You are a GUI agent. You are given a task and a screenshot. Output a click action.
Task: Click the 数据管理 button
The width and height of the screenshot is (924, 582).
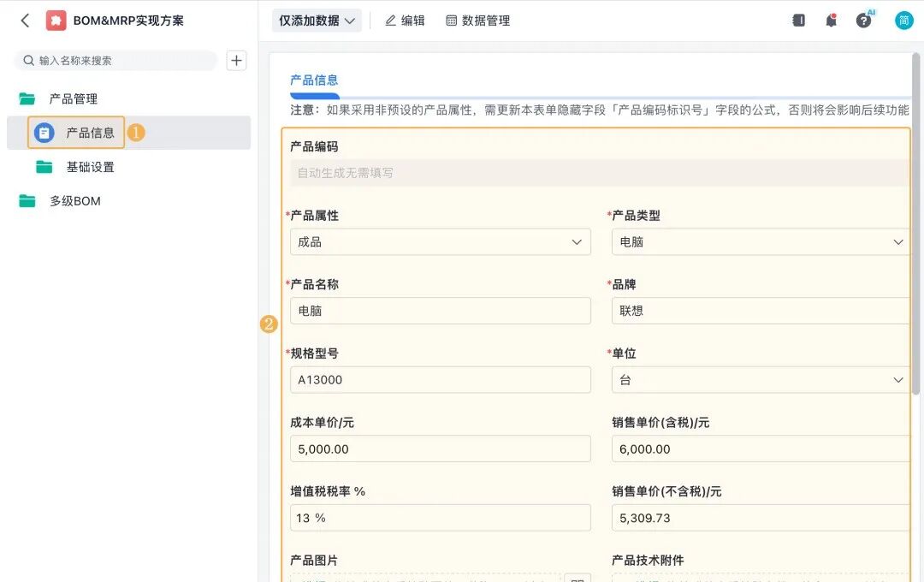pos(478,21)
